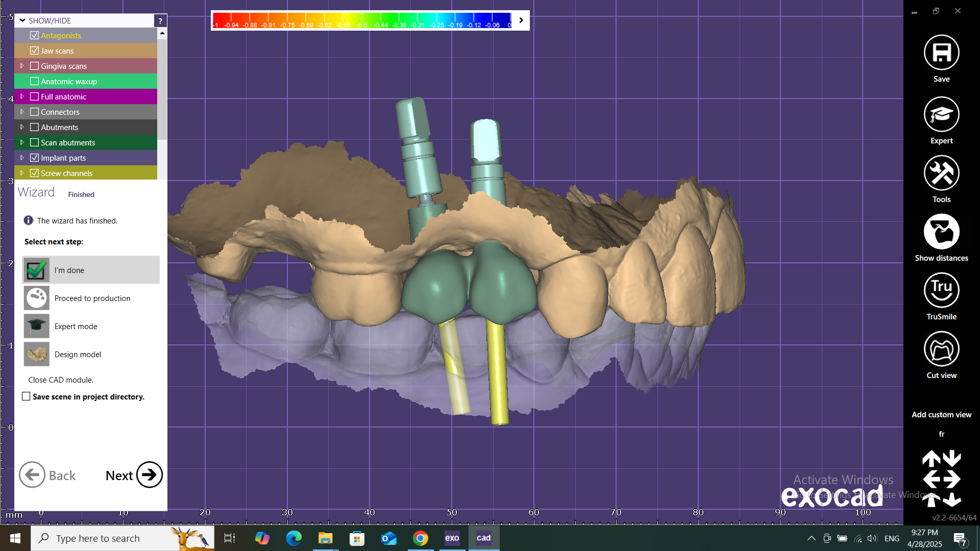This screenshot has height=551, width=980.
Task: Activate the Cut view icon
Action: (941, 349)
